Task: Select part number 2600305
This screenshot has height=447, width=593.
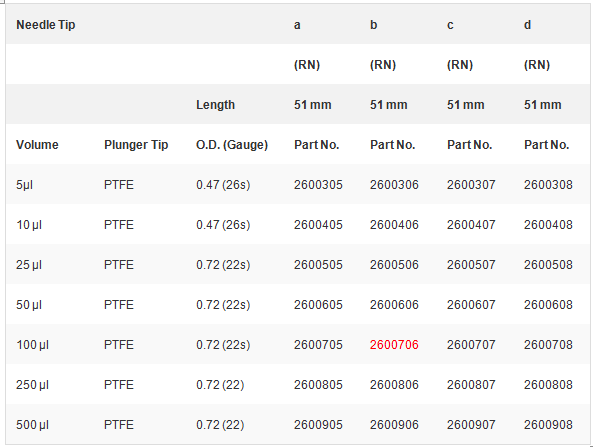Action: (318, 185)
